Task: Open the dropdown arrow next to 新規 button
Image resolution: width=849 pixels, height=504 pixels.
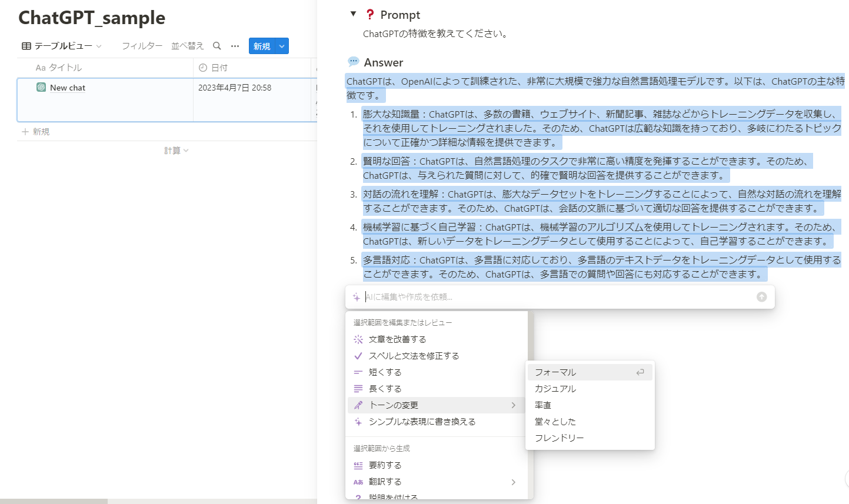Action: click(x=282, y=46)
